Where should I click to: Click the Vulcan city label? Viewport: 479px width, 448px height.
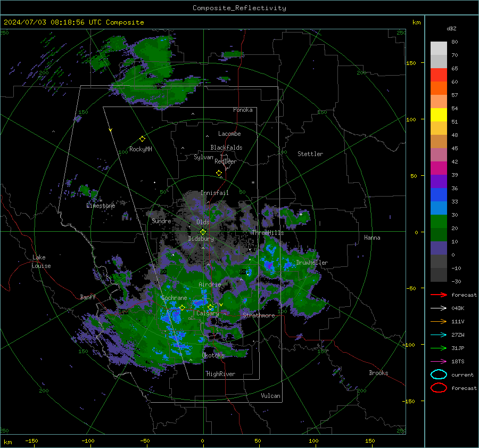click(271, 396)
